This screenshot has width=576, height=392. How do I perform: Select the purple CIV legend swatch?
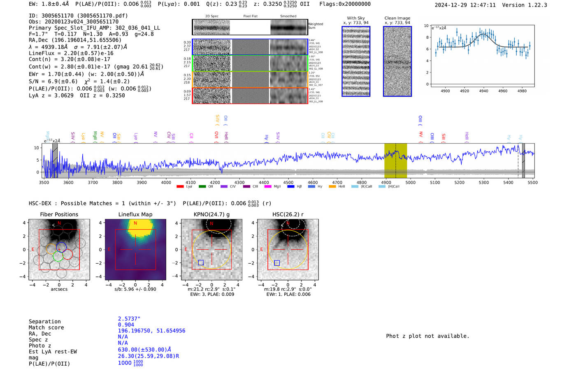(224, 187)
